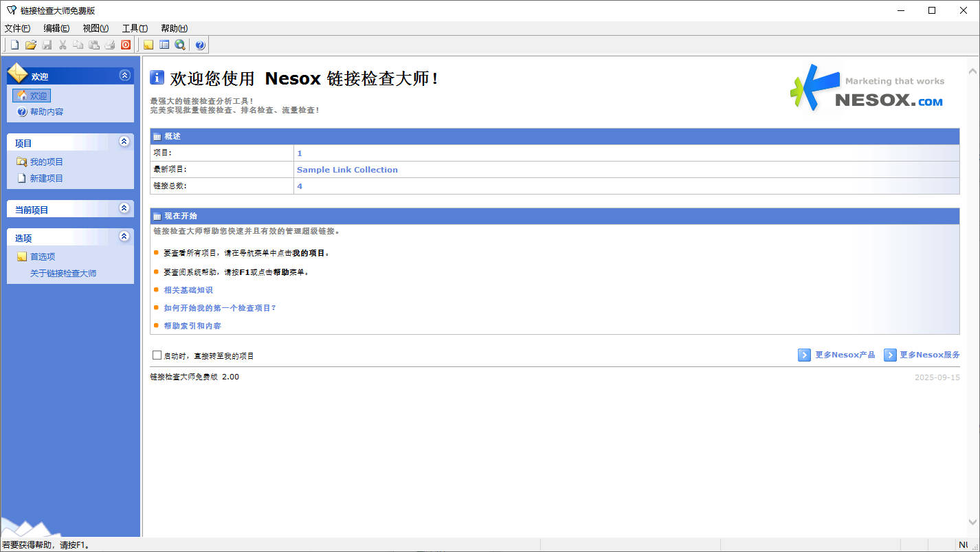980x552 pixels.
Task: Enable 启动时，直接转至我的项目 checkbox
Action: (x=157, y=355)
